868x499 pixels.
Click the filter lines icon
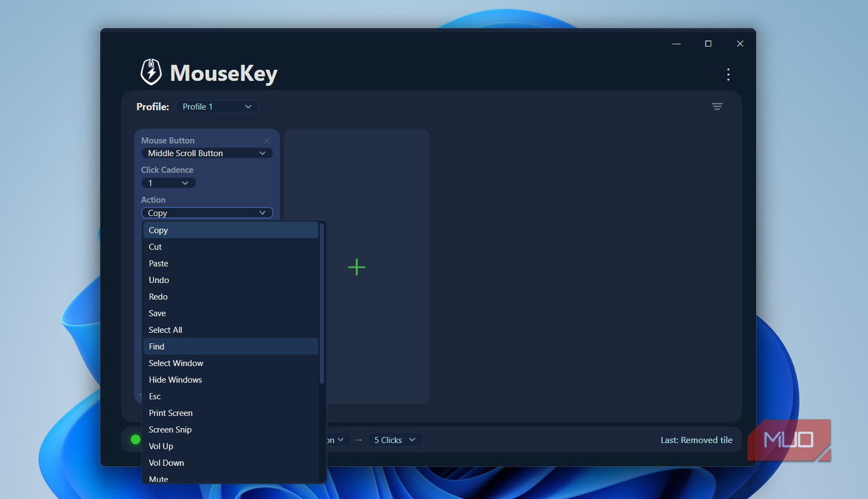coord(717,106)
